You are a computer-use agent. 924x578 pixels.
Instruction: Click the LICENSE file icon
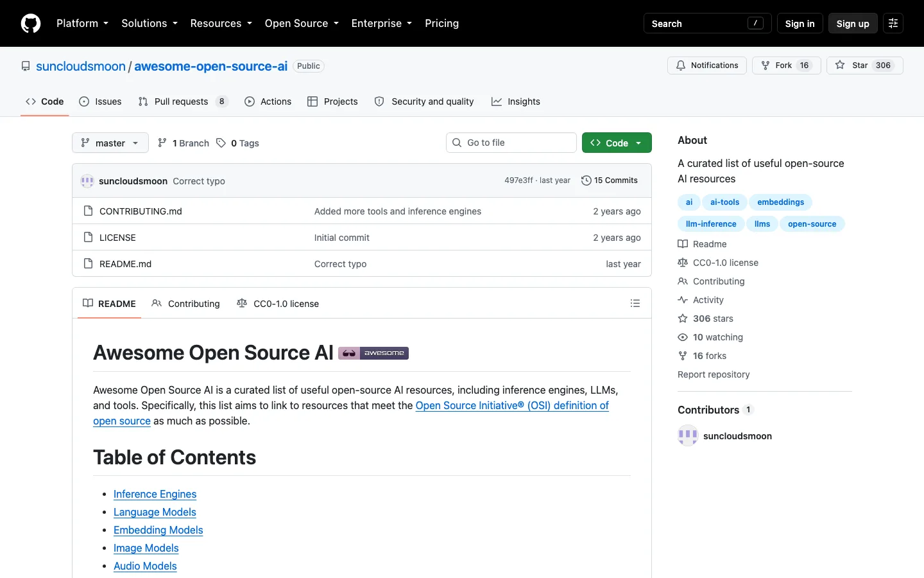89,237
